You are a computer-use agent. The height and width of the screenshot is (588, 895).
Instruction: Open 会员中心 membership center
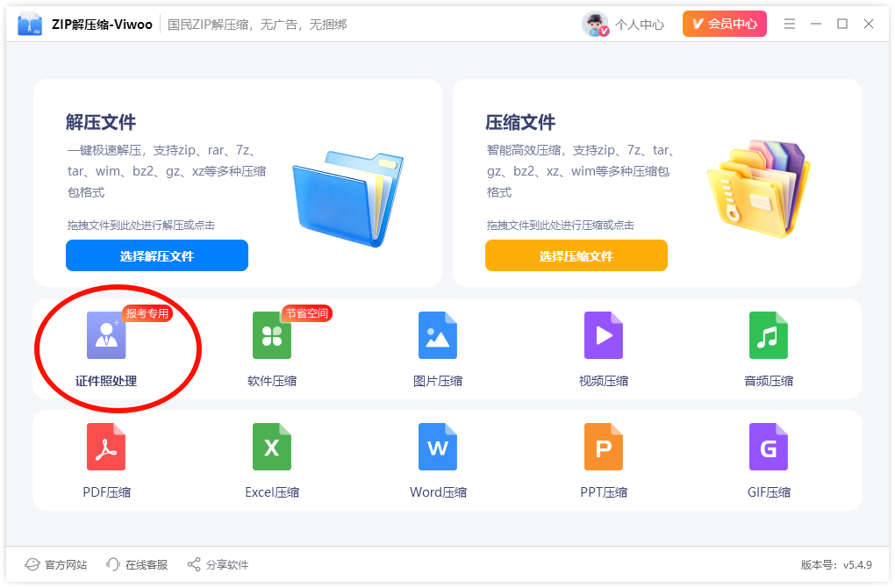[724, 24]
